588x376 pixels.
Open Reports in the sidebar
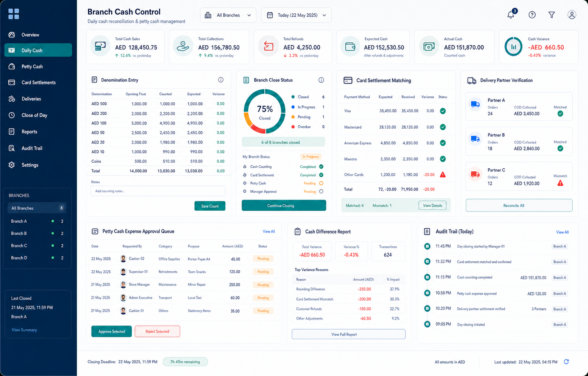(38, 132)
